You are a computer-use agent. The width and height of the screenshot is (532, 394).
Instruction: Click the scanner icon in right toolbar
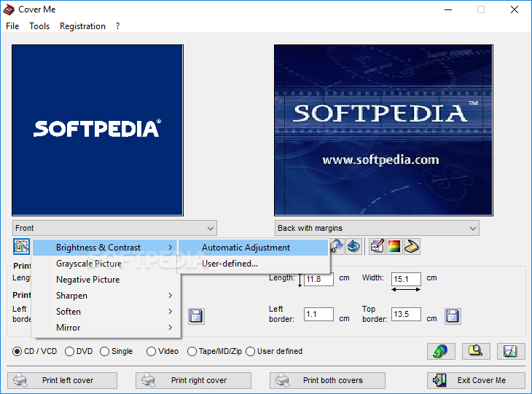click(x=412, y=246)
